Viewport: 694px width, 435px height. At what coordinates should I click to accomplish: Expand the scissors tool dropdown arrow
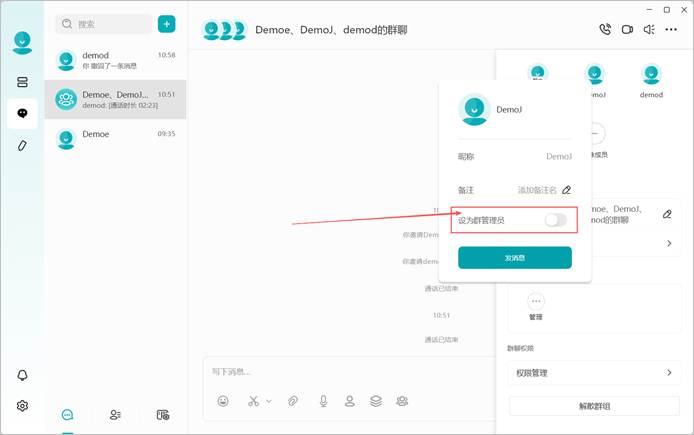point(269,401)
